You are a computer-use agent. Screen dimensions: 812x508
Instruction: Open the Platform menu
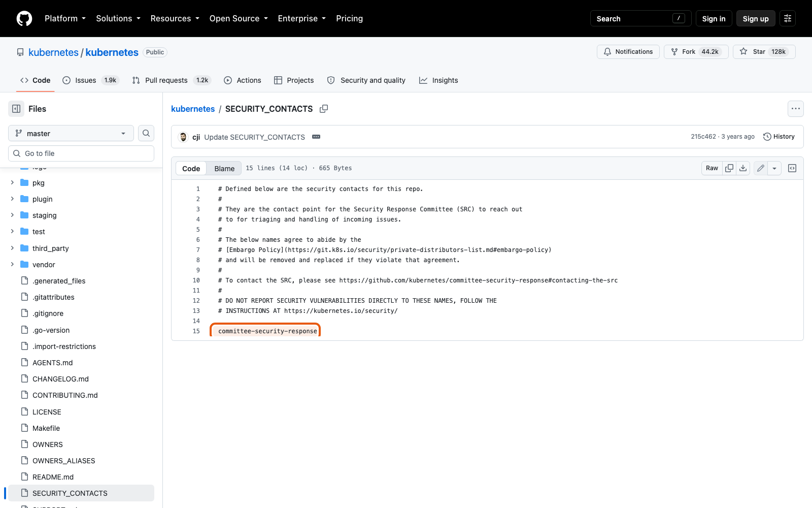(65, 18)
